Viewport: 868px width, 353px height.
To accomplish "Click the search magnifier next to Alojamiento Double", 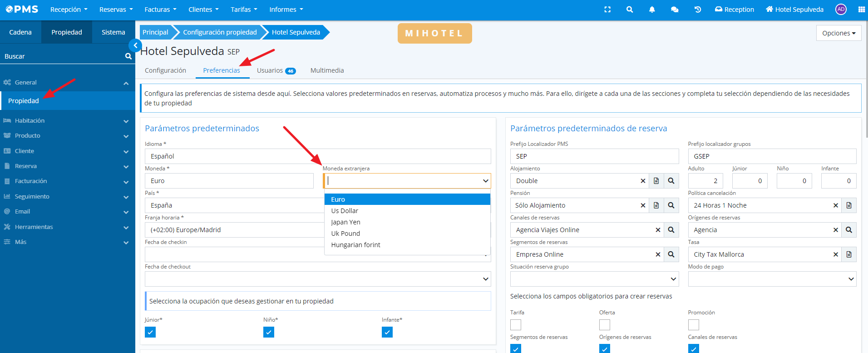I will coord(671,181).
